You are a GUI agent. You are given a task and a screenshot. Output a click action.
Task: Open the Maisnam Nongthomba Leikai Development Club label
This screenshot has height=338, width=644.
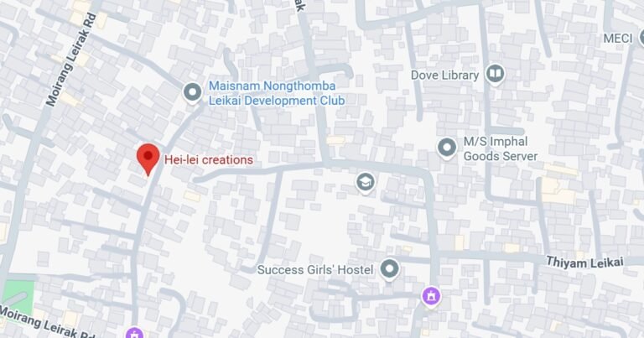[277, 93]
